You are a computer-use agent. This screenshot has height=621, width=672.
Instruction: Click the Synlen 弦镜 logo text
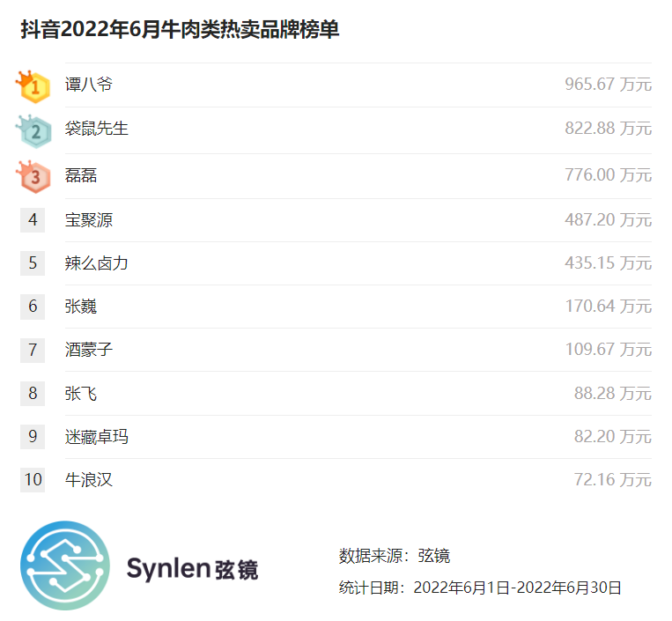click(x=193, y=568)
